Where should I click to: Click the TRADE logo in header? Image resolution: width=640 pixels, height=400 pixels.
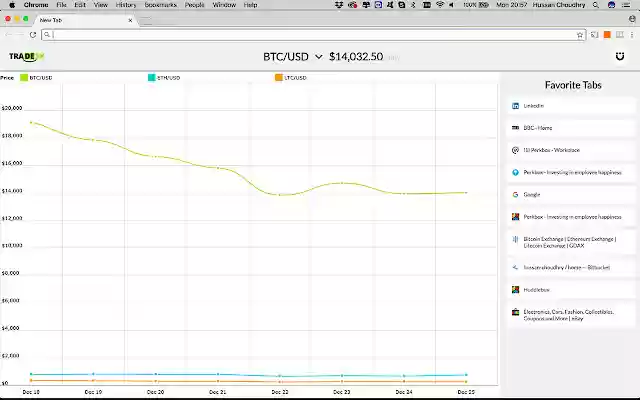pyautogui.click(x=27, y=56)
